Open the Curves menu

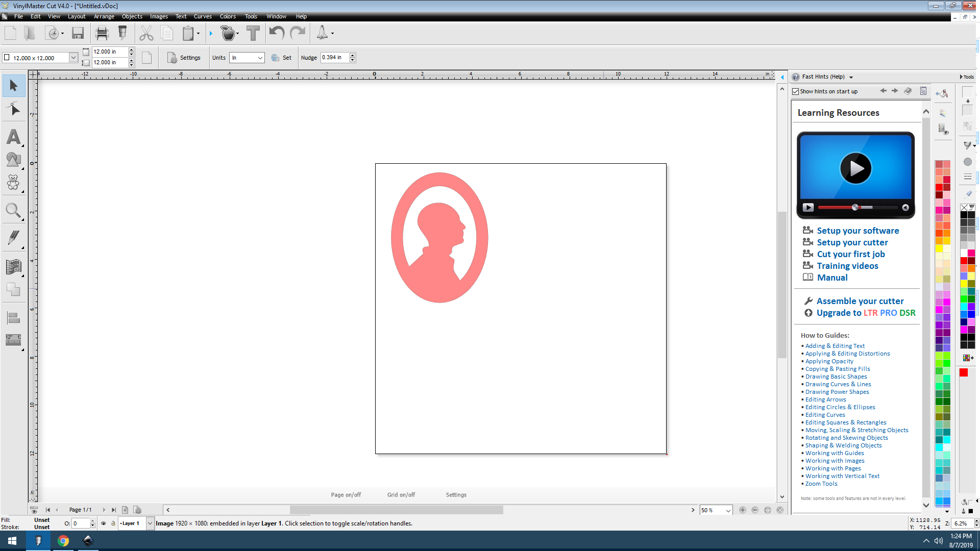(x=202, y=16)
